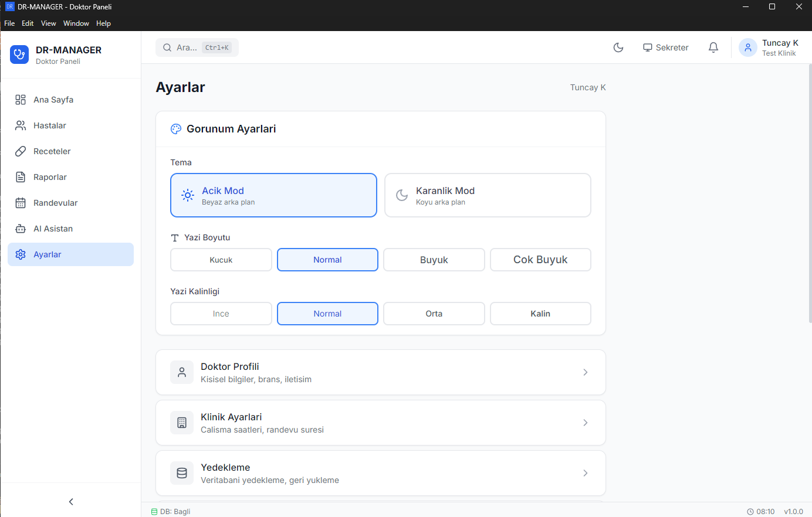
Task: Set font size to Cok Buyuk
Action: click(x=540, y=260)
